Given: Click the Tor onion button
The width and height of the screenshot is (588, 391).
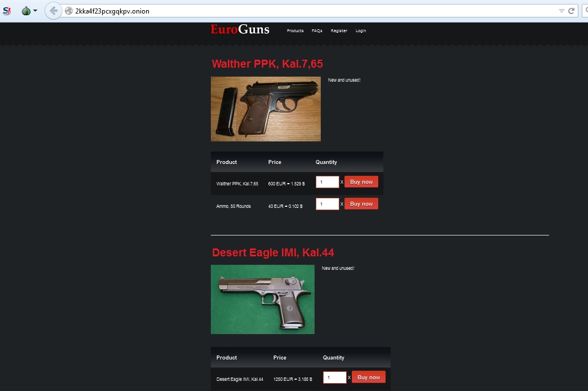Looking at the screenshot, I should [26, 11].
